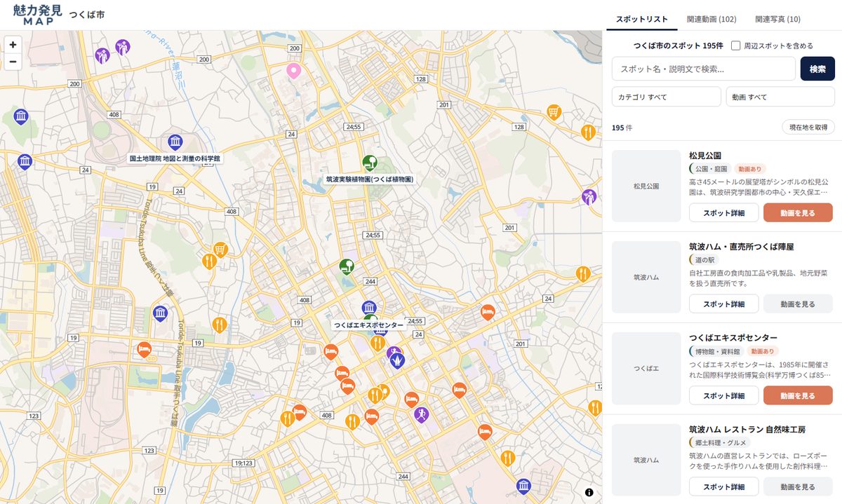Click the つくばエキスポセンター card title

pos(733,338)
